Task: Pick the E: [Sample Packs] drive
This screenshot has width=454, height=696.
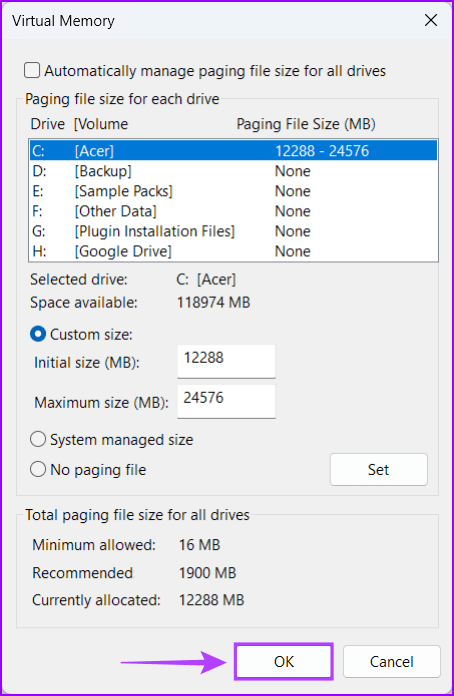Action: click(x=233, y=191)
